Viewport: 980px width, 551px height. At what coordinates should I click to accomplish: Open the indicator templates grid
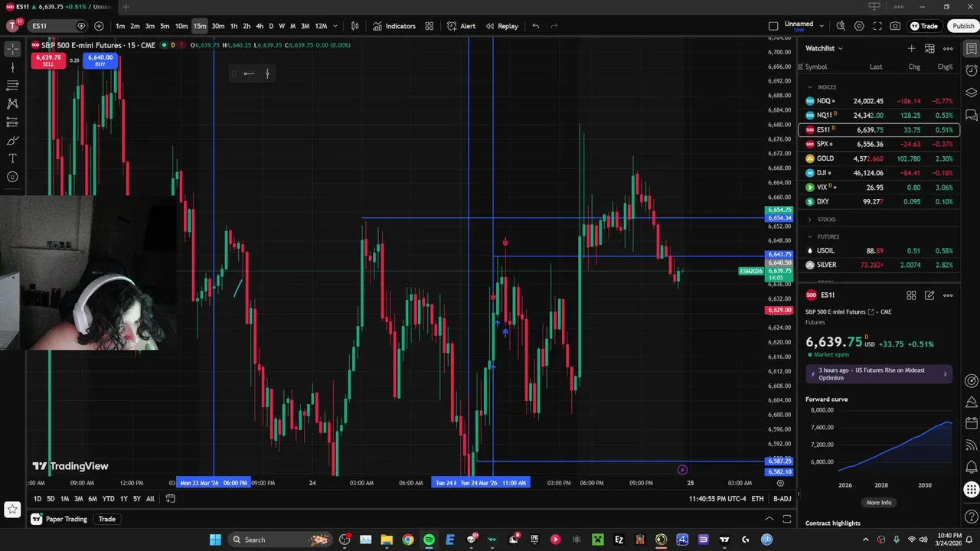(x=430, y=26)
